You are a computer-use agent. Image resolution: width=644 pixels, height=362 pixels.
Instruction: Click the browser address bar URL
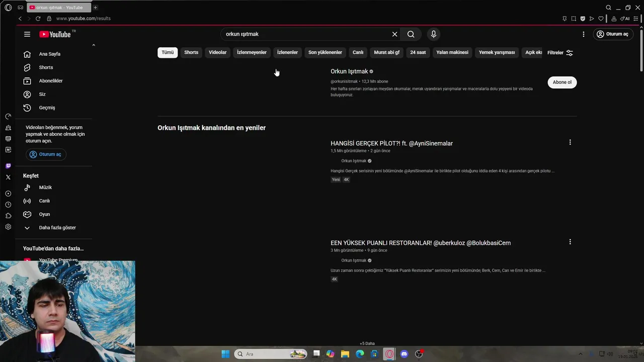(x=83, y=19)
